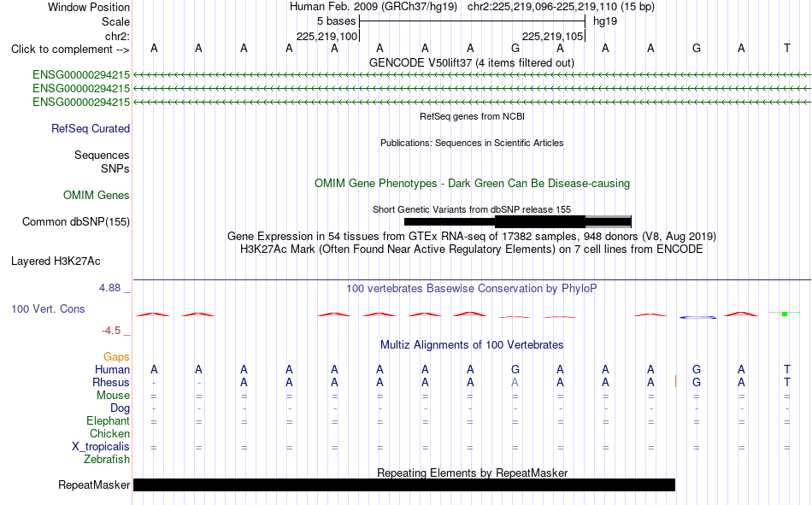Select the Mouse species label
The image size is (812, 505).
(113, 395)
